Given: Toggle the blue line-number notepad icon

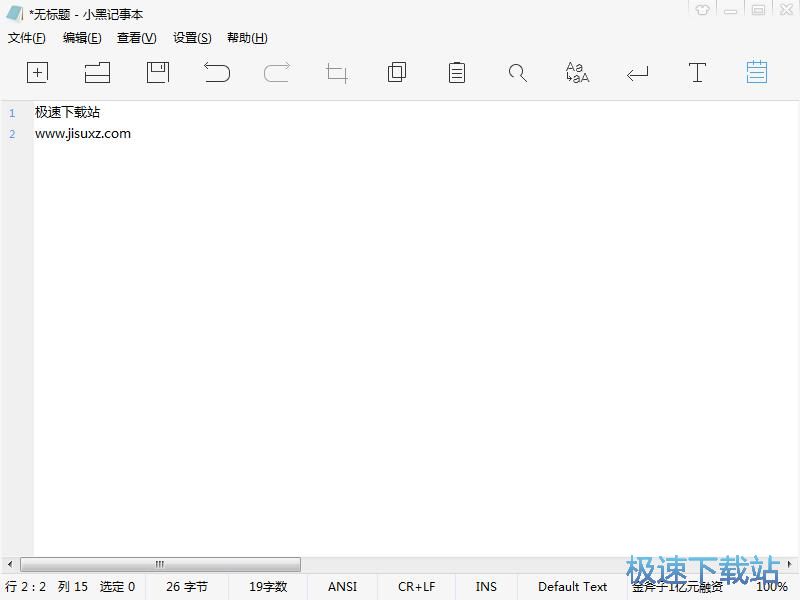Looking at the screenshot, I should point(757,72).
